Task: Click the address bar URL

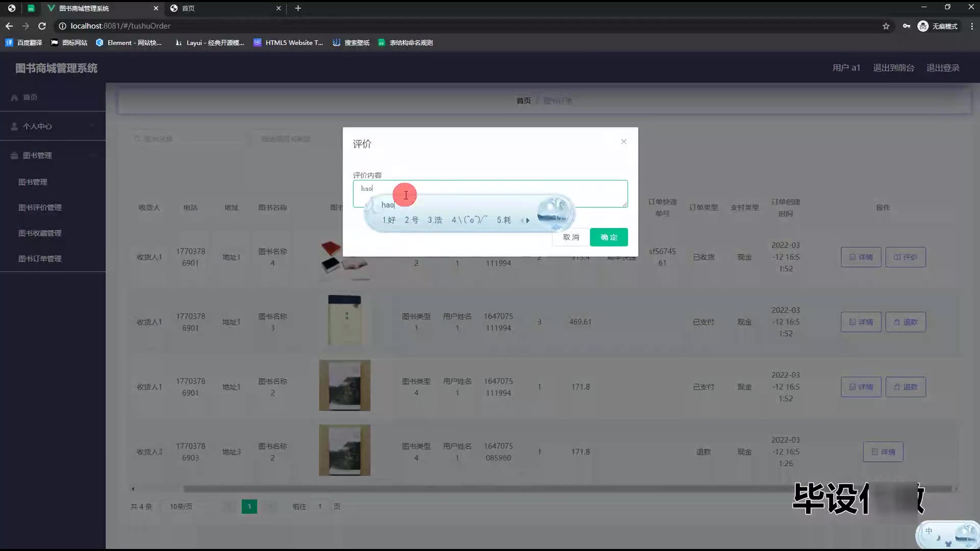Action: [x=120, y=26]
